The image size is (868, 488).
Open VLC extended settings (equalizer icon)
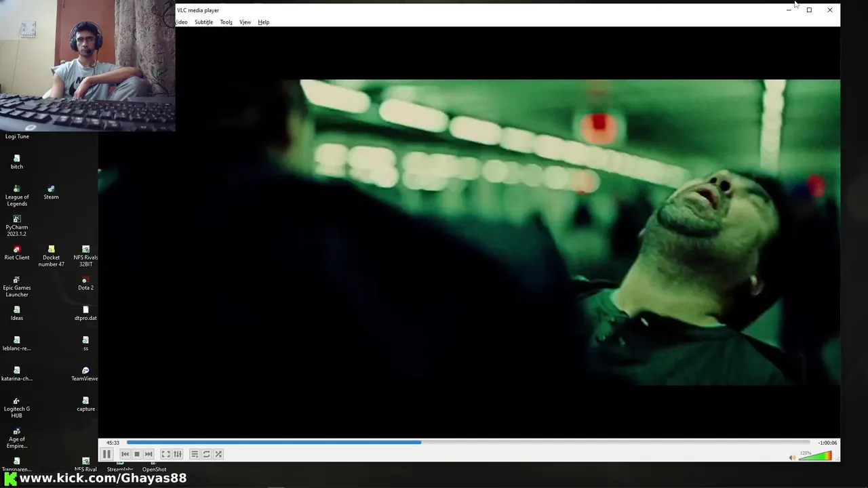[178, 454]
